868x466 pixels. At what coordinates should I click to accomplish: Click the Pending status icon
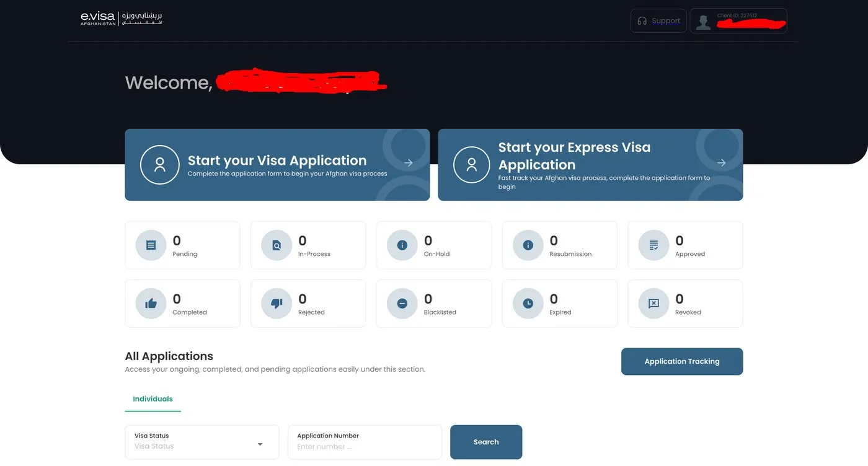[151, 245]
